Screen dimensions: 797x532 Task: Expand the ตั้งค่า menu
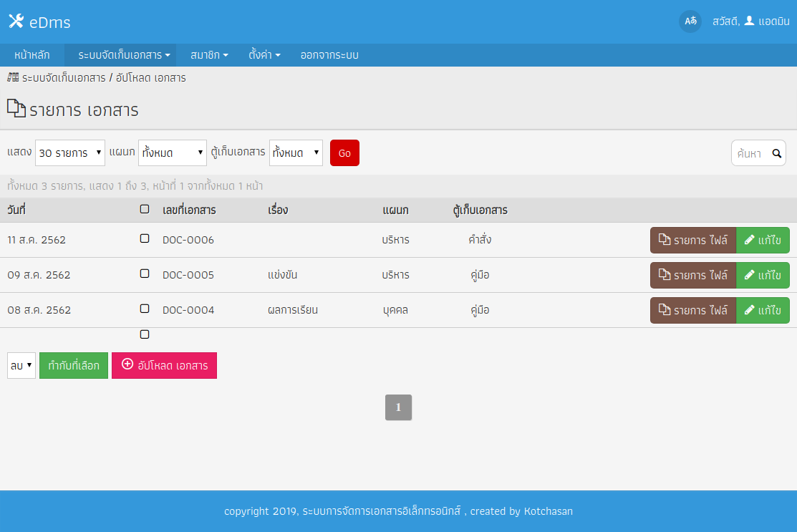[x=264, y=55]
